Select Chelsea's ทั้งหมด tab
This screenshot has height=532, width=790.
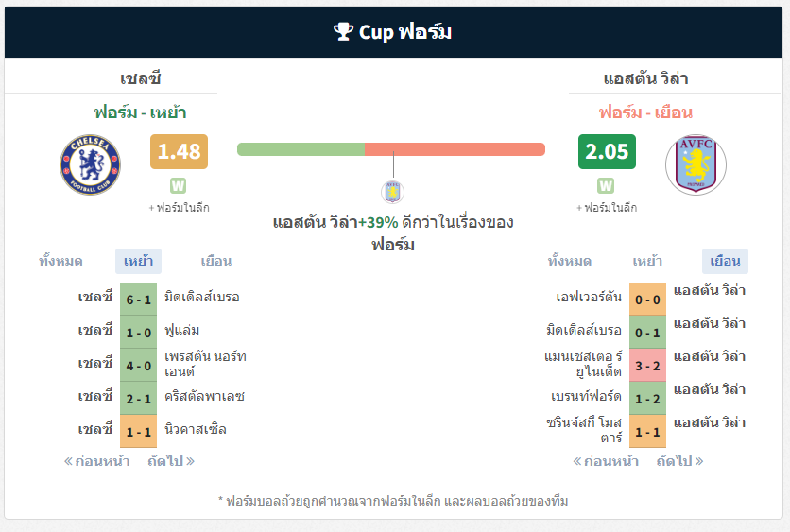coord(60,261)
